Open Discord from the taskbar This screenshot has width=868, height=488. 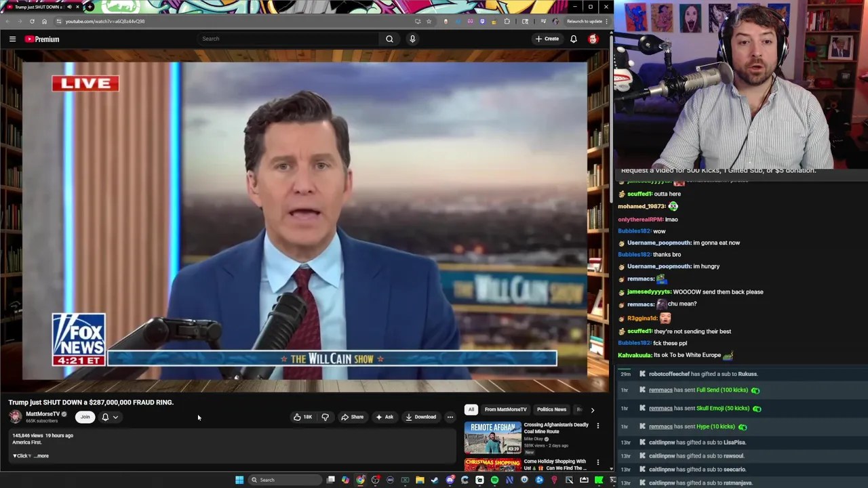pos(450,480)
